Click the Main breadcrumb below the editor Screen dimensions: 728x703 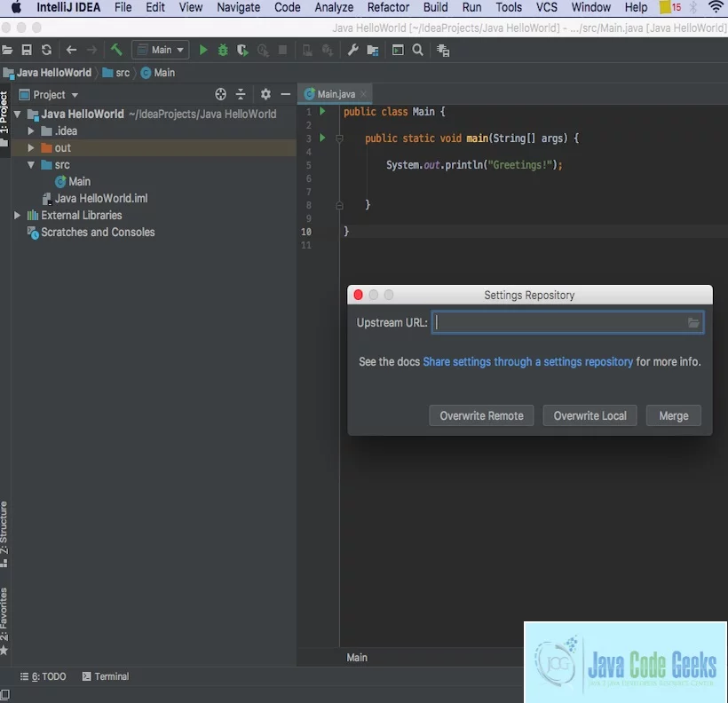[x=357, y=658]
